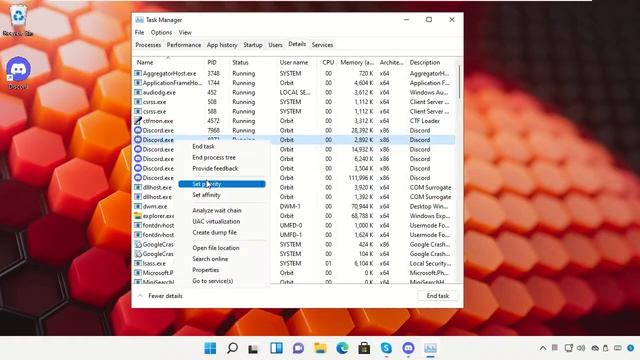Switch to the Processes tab
This screenshot has width=640, height=360.
tap(148, 45)
